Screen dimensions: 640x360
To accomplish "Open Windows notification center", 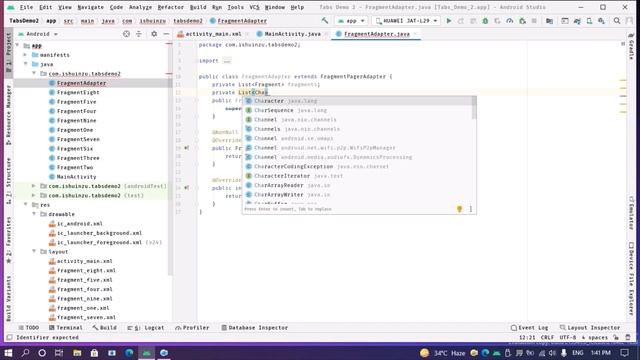I will point(624,353).
